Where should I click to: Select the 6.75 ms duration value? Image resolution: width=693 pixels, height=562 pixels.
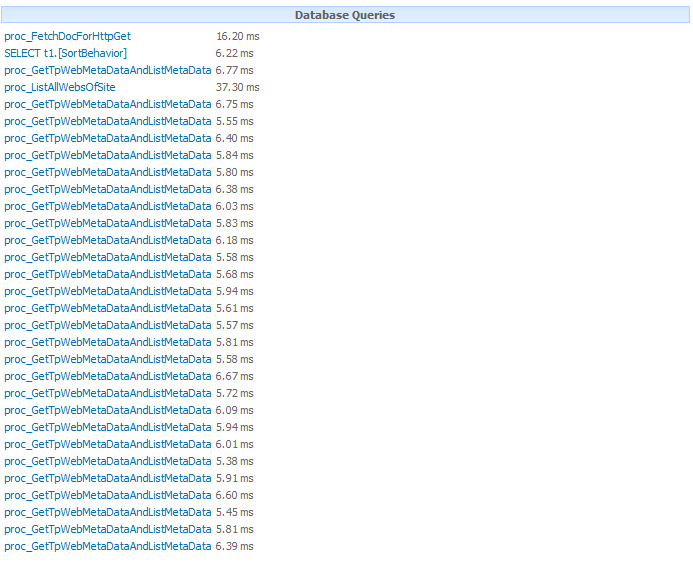click(x=235, y=104)
